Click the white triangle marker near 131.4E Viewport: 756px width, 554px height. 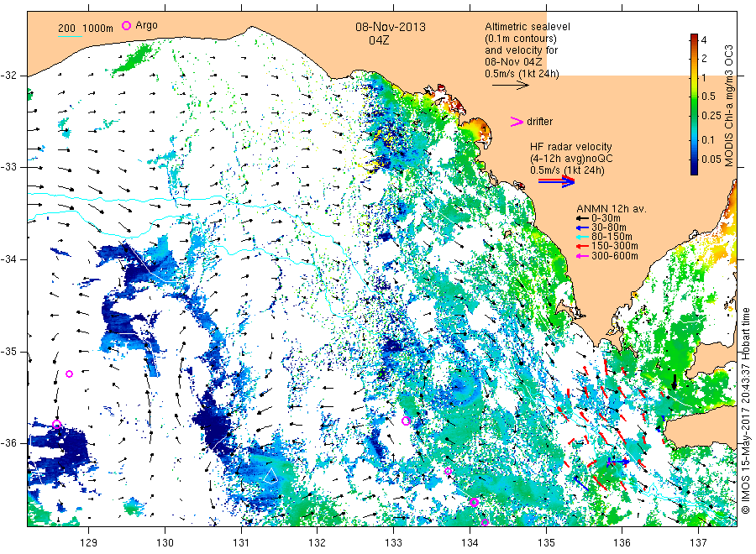tap(270, 475)
